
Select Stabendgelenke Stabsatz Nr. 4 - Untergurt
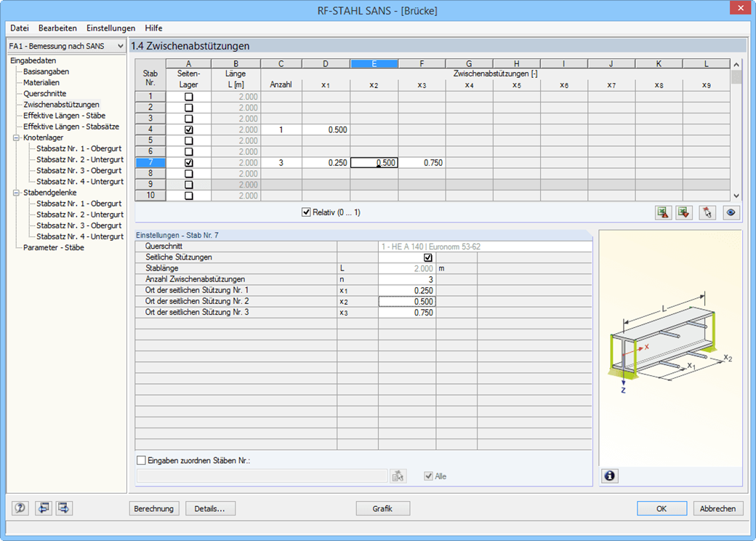pyautogui.click(x=80, y=236)
